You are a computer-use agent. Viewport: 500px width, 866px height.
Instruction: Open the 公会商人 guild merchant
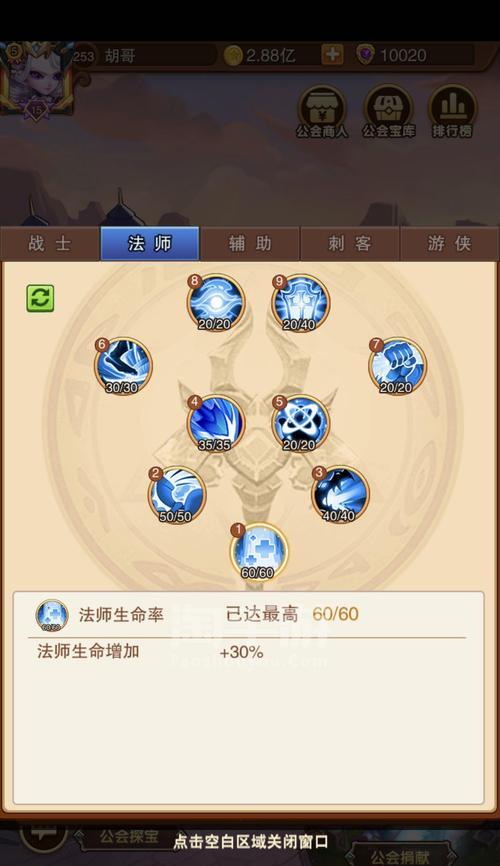click(322, 112)
